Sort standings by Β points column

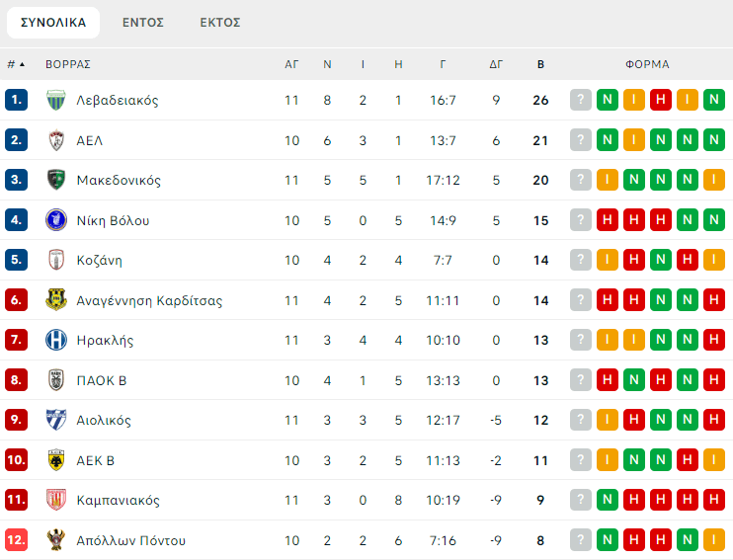pyautogui.click(x=540, y=64)
